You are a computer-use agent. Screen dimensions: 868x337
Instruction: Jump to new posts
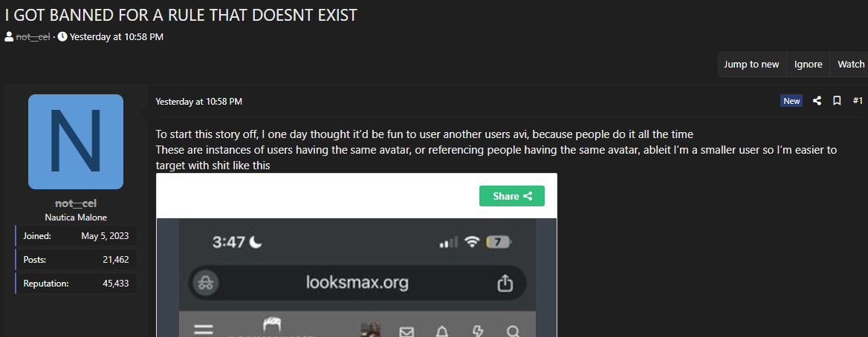point(751,64)
